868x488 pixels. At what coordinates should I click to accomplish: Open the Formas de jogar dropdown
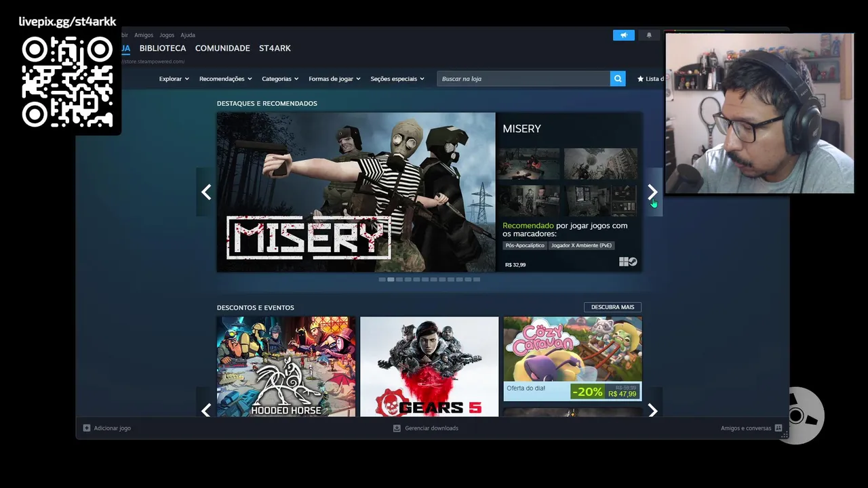tap(334, 79)
